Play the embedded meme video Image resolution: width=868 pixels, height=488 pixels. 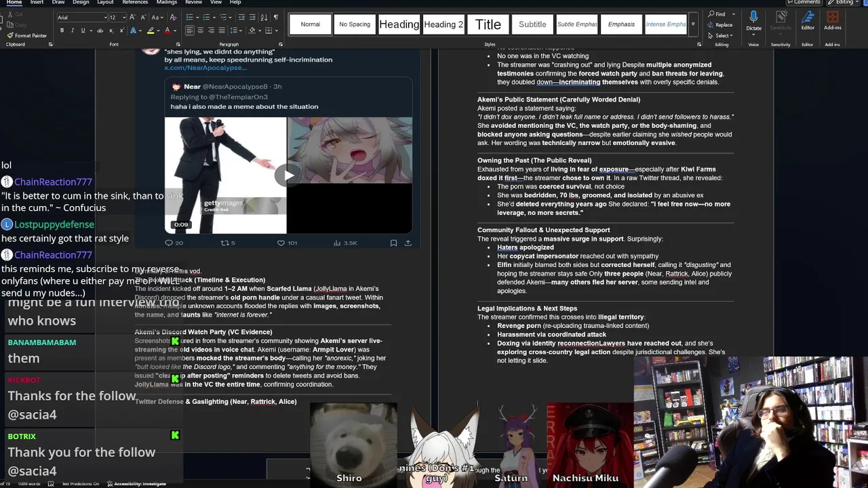(288, 176)
